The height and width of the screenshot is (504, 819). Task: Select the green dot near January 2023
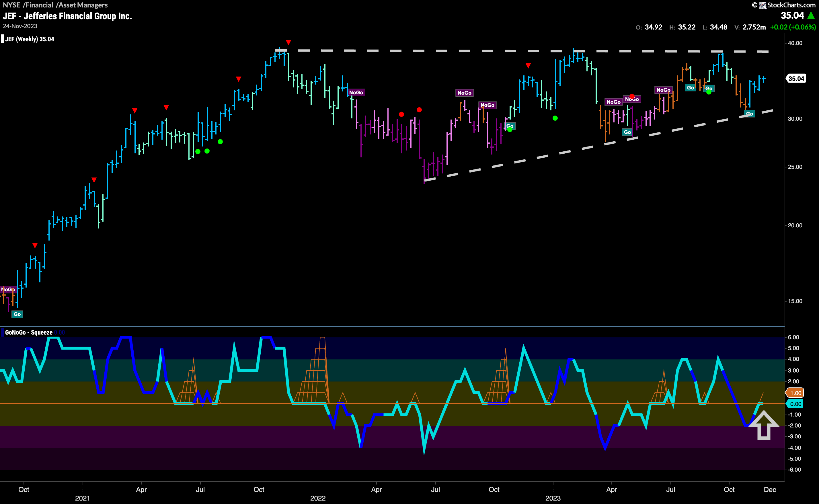click(x=555, y=118)
